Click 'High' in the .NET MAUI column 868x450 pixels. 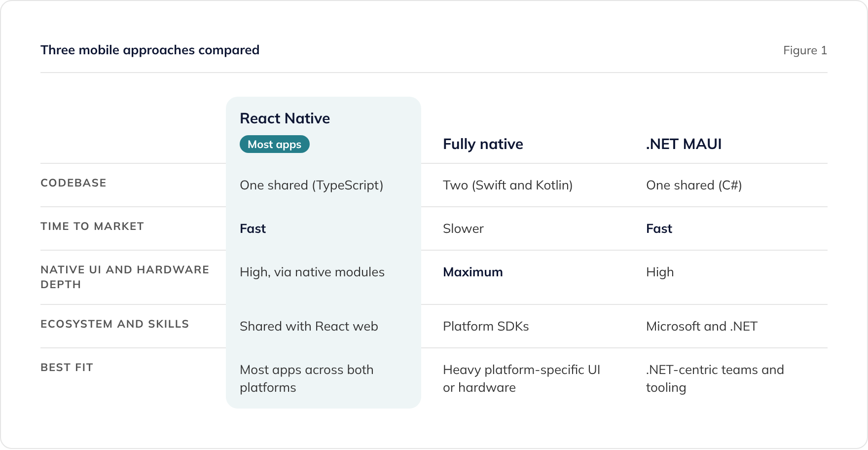pyautogui.click(x=660, y=272)
